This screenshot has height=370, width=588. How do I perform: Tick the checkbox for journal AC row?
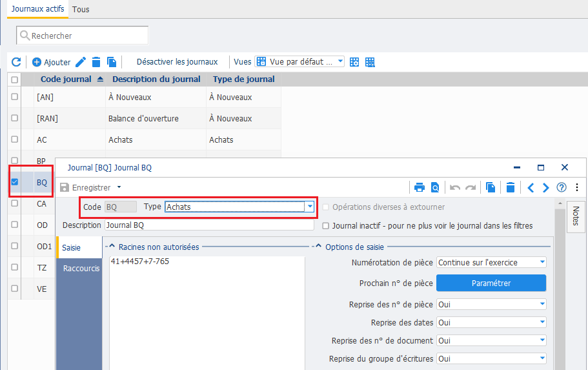[x=14, y=139]
